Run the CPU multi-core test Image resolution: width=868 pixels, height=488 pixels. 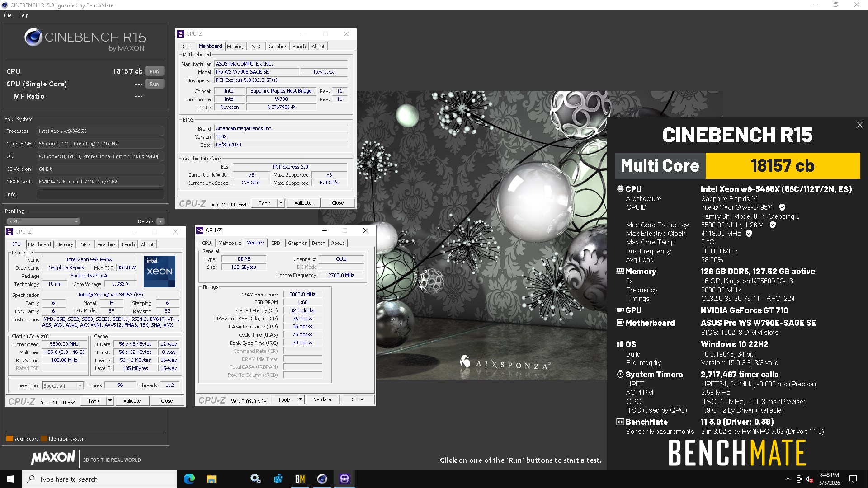[154, 71]
